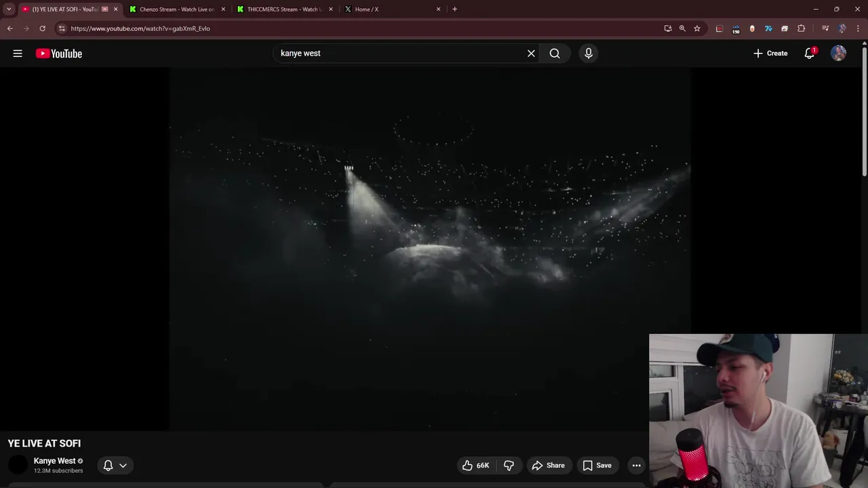Go to YouTube home via logo
Screen dimensions: 868x488
click(x=59, y=54)
